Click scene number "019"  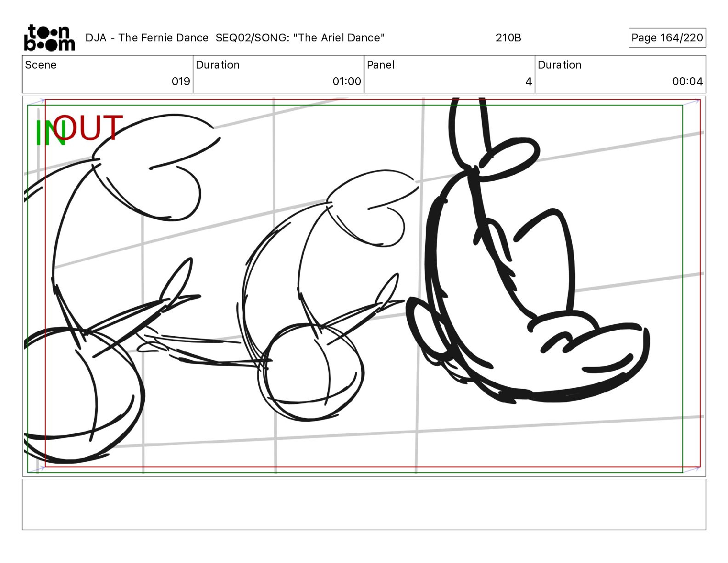click(x=181, y=81)
